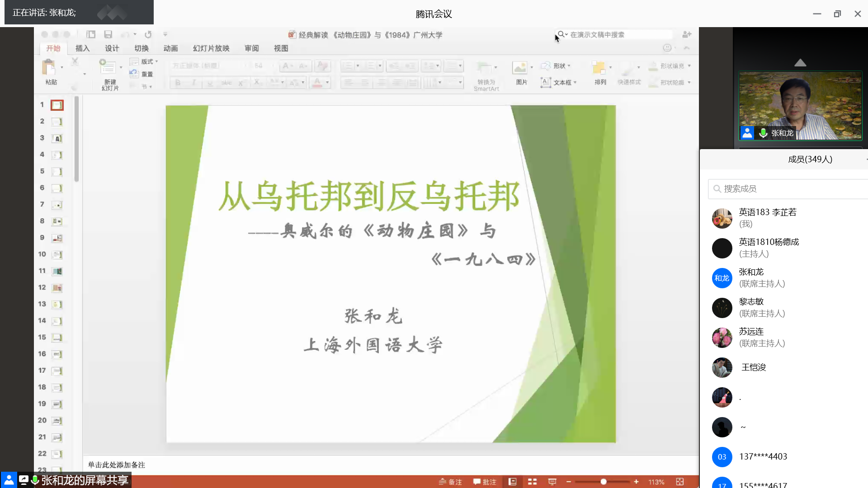Toggle the Comments (批注) pane
The height and width of the screenshot is (488, 868).
(485, 482)
